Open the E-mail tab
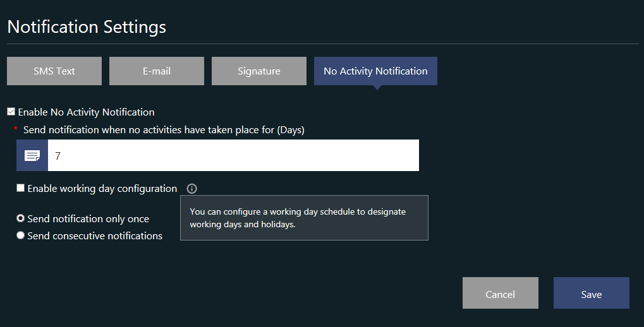 [x=157, y=71]
